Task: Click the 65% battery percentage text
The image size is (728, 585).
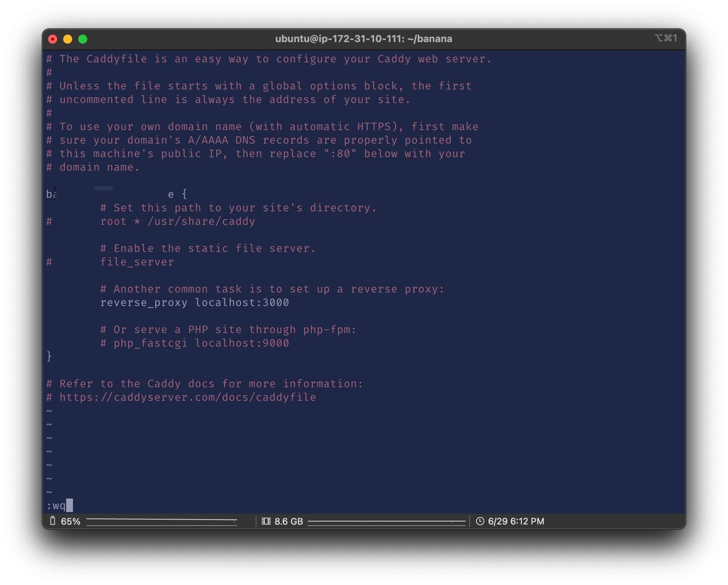Action: pos(71,521)
